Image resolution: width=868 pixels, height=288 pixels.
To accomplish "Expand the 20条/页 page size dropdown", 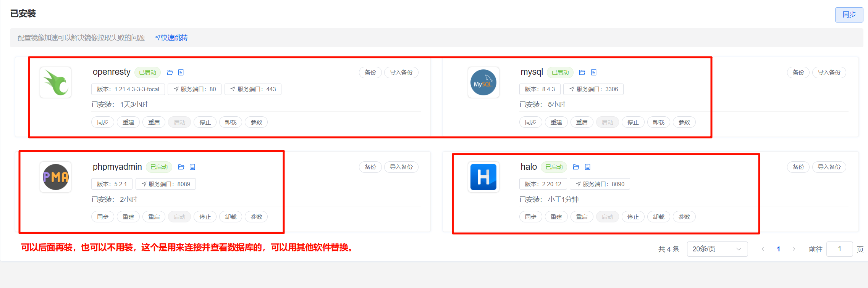I will coord(717,249).
